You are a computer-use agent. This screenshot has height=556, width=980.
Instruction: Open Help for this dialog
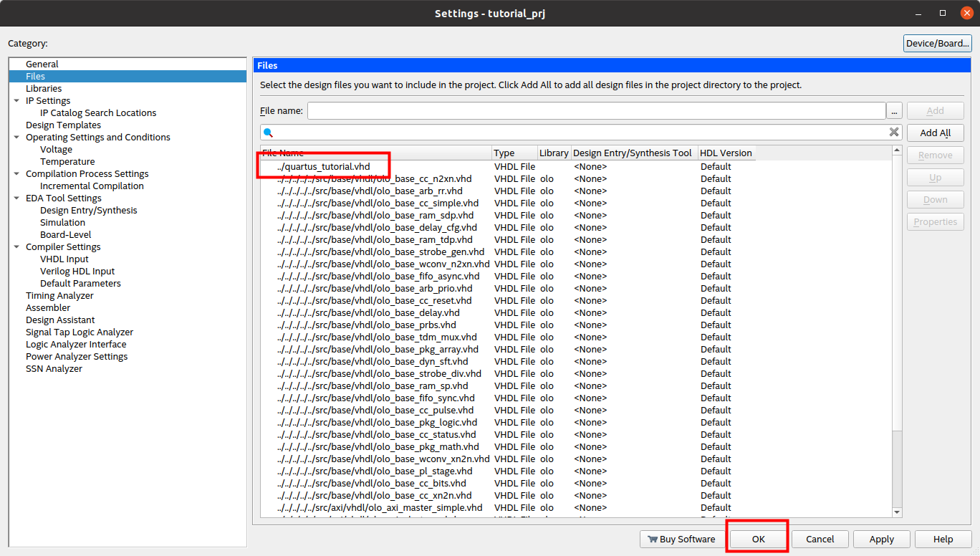pyautogui.click(x=943, y=540)
